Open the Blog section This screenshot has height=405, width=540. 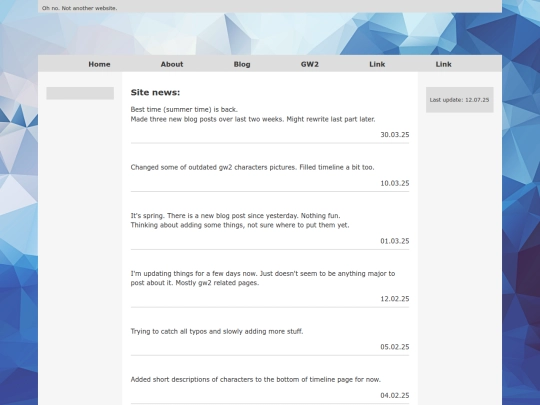click(242, 64)
